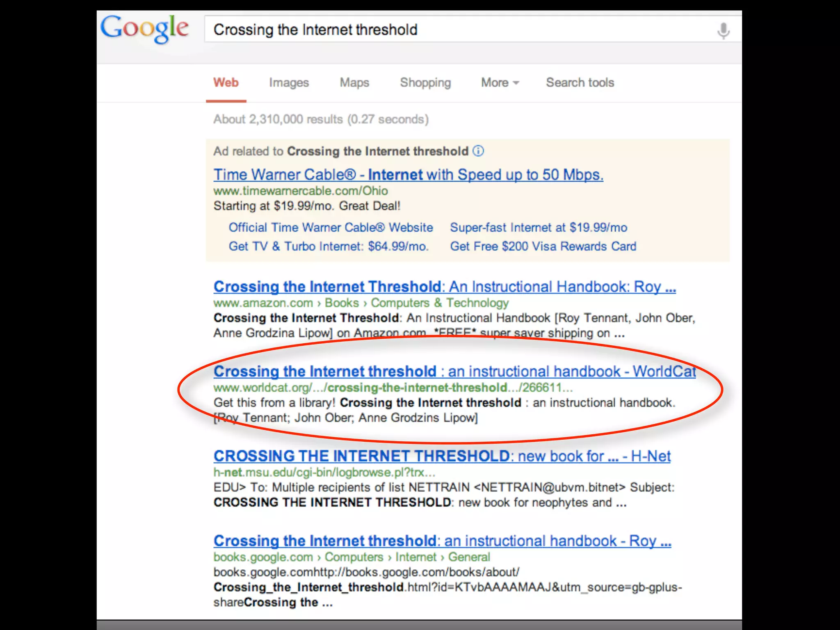Open the Amazon result for the handbook
Viewport: 840px width, 630px height.
pos(444,287)
